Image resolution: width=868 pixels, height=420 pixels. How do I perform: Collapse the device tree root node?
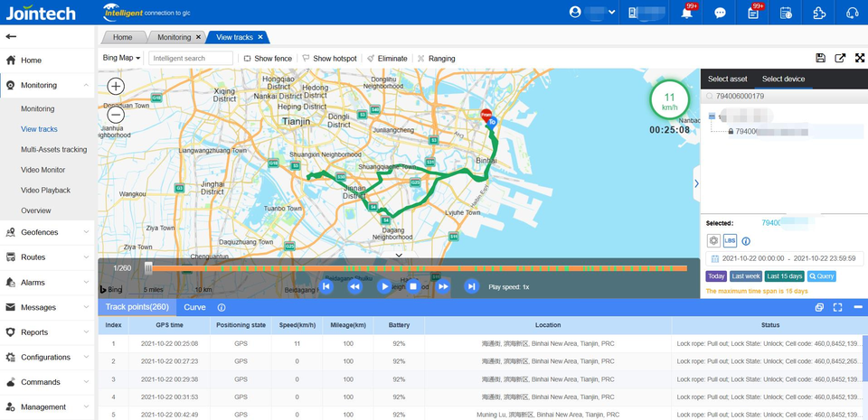pyautogui.click(x=712, y=116)
